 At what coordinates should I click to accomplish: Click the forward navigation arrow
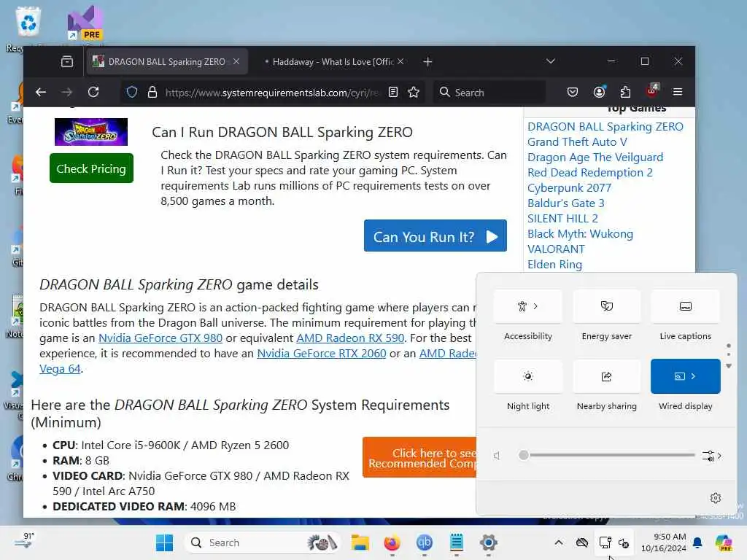coord(67,92)
